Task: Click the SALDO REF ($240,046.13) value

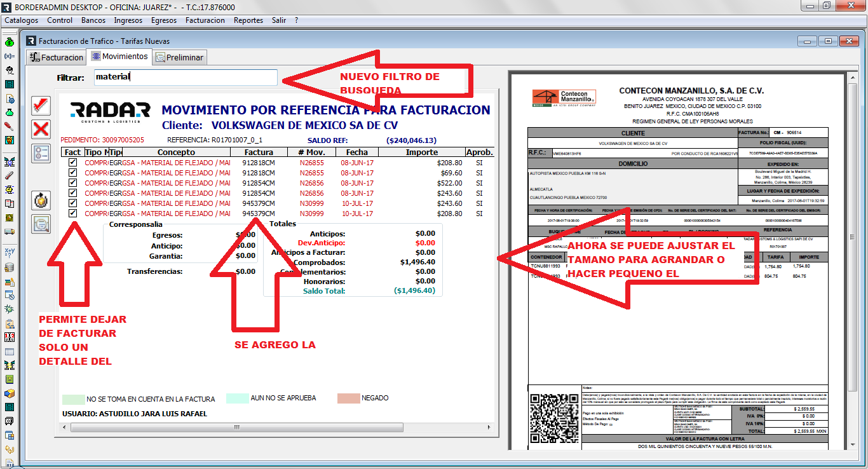Action: point(411,140)
